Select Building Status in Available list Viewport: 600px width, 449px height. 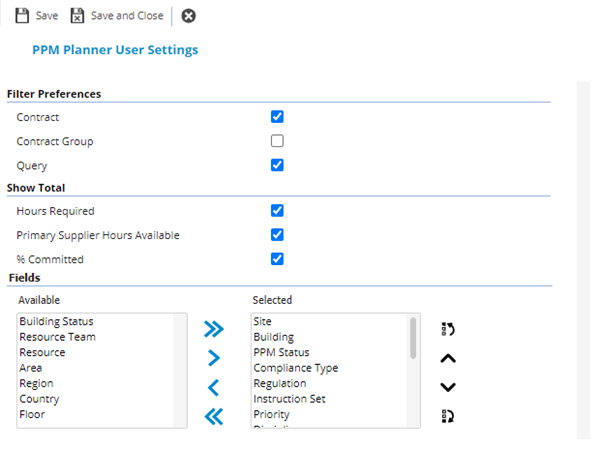point(56,322)
